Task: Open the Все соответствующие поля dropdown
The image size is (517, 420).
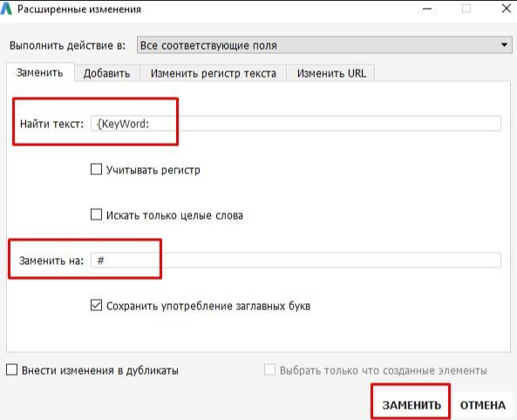Action: point(324,45)
